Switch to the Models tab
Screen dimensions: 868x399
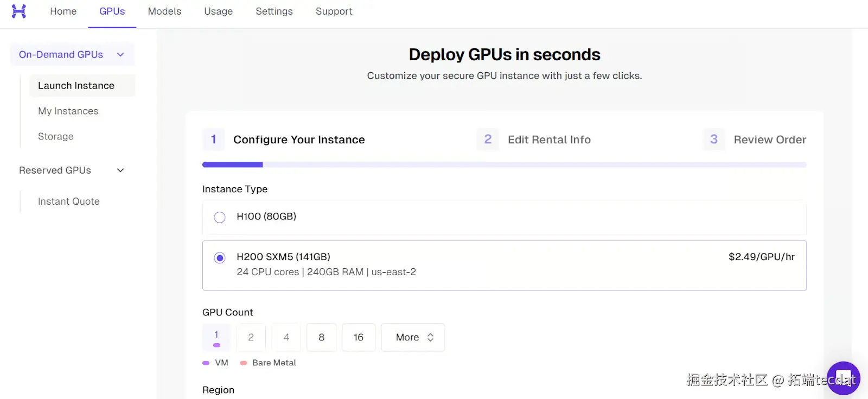tap(164, 11)
